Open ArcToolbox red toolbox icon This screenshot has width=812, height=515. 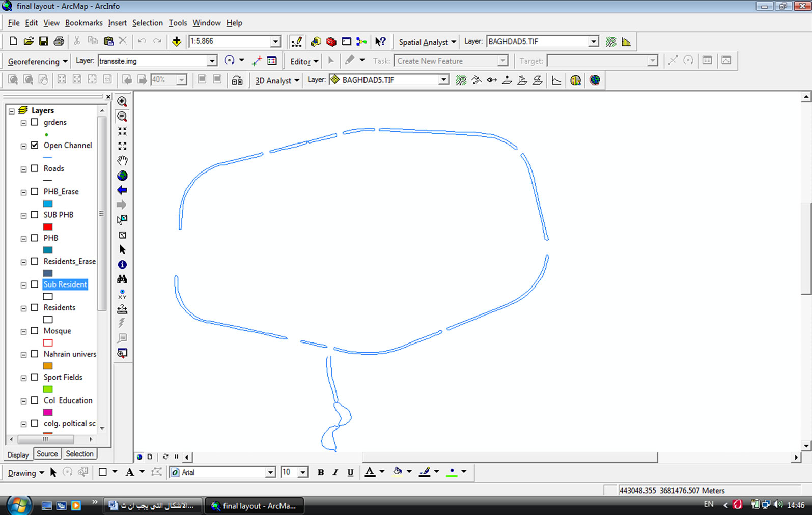pos(331,42)
